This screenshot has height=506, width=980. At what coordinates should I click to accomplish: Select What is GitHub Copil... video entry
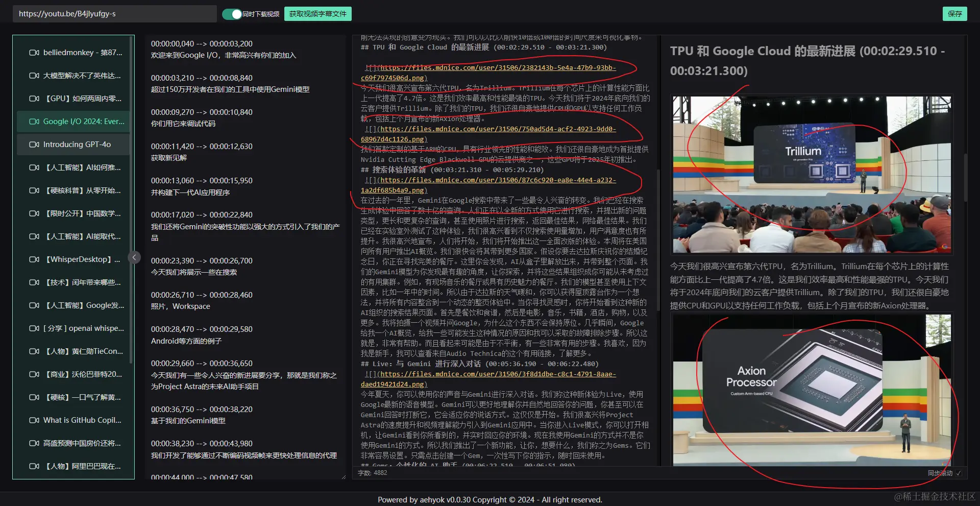(x=73, y=420)
